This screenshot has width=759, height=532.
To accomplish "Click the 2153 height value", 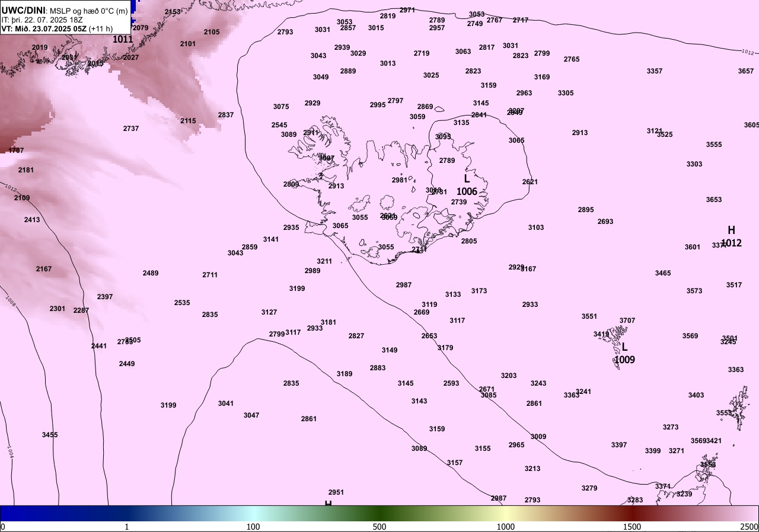I will 173,12.
